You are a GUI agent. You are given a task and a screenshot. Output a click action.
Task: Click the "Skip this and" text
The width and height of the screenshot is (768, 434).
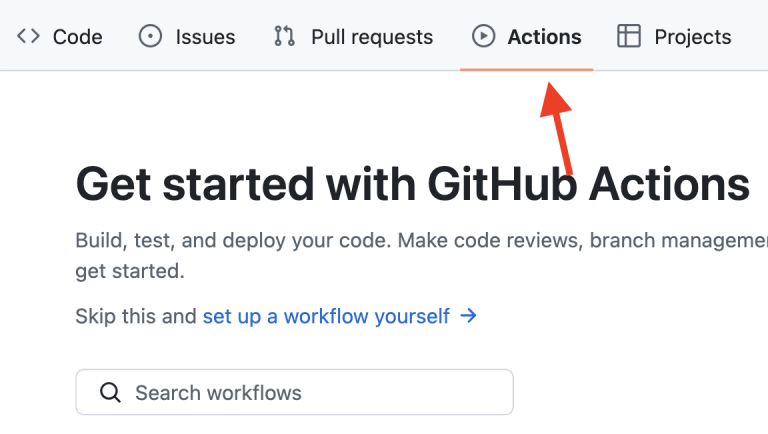pyautogui.click(x=136, y=316)
